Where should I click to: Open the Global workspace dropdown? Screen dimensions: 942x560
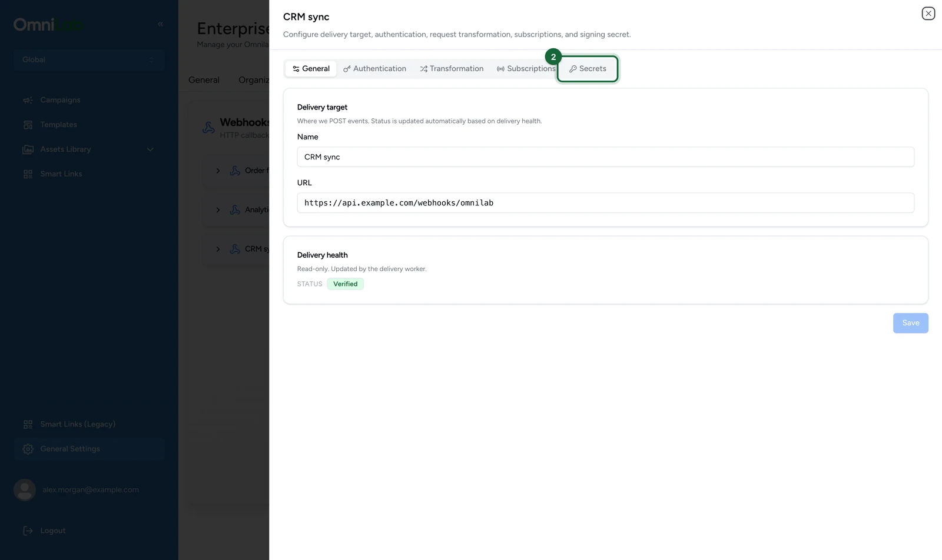pos(89,59)
